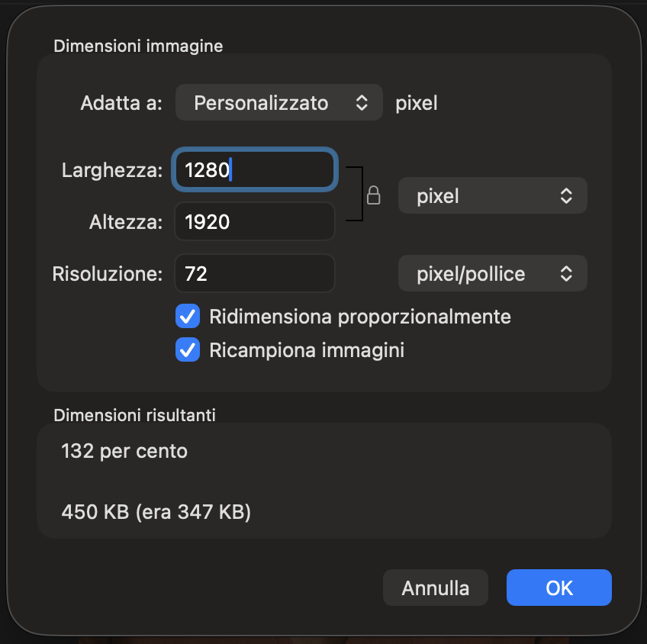Click the "Larghezza:" label
Screen dimensions: 647x644
coord(112,171)
